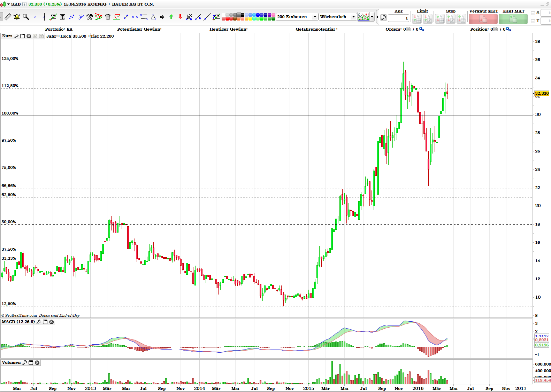551x392 pixels.
Task: Select the ruler measurement tool
Action: coord(8,17)
